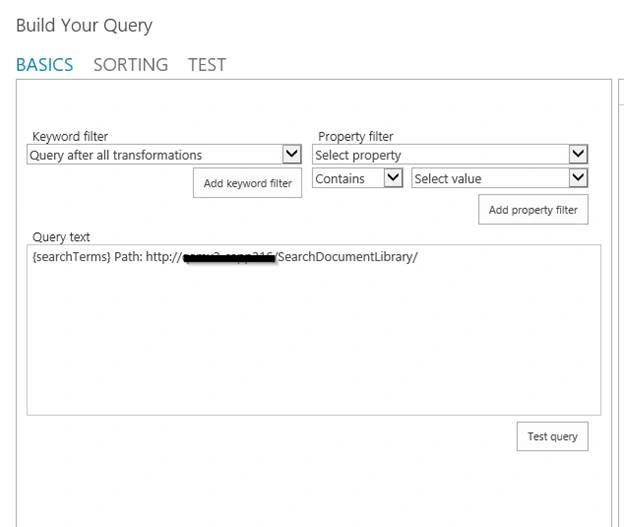Click the SearchDocumentLibrary/ path text
The image size is (624, 527).
tap(347, 257)
